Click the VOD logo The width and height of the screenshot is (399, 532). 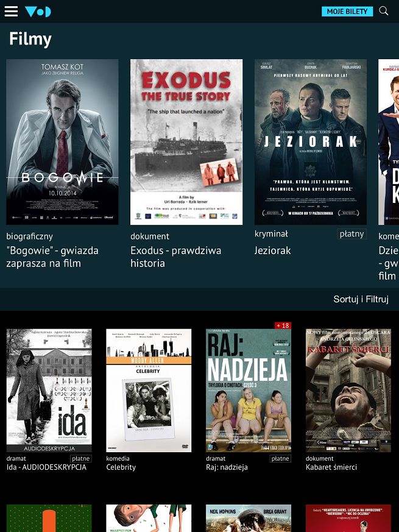(x=38, y=12)
